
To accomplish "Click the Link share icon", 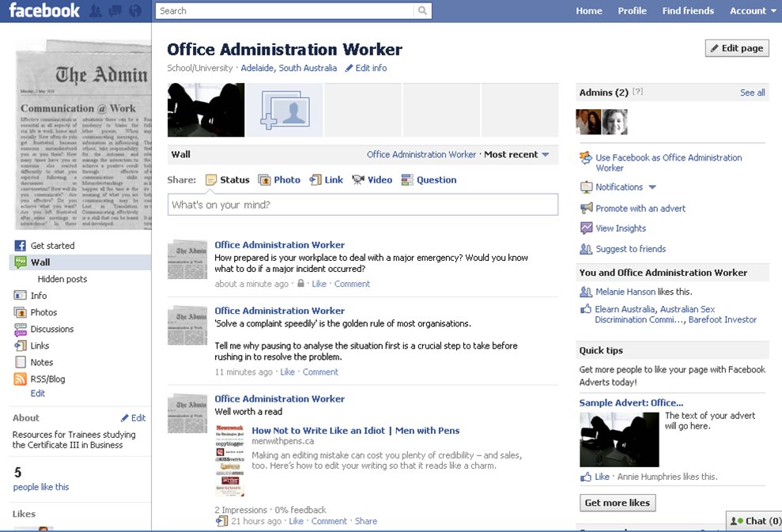I will click(315, 180).
